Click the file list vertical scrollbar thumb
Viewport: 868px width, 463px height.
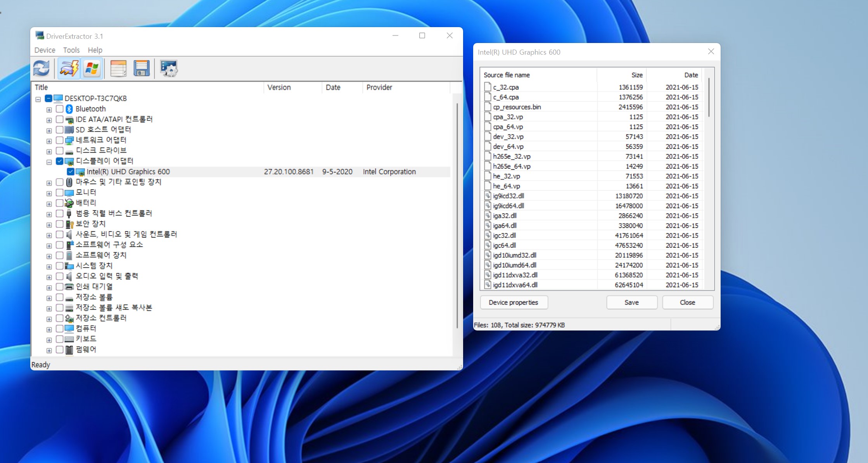pyautogui.click(x=709, y=97)
